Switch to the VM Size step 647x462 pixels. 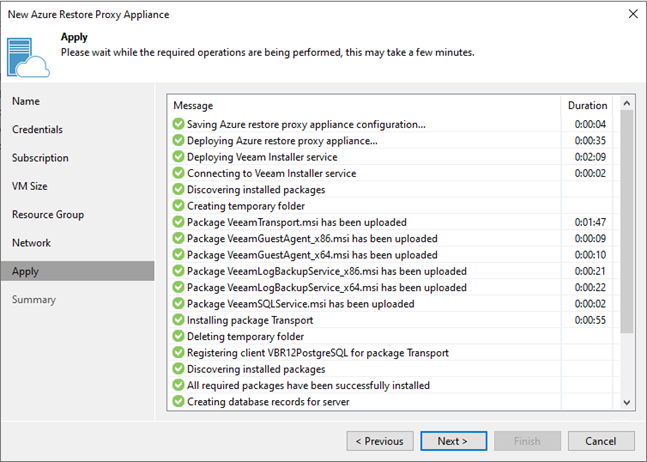click(x=30, y=186)
